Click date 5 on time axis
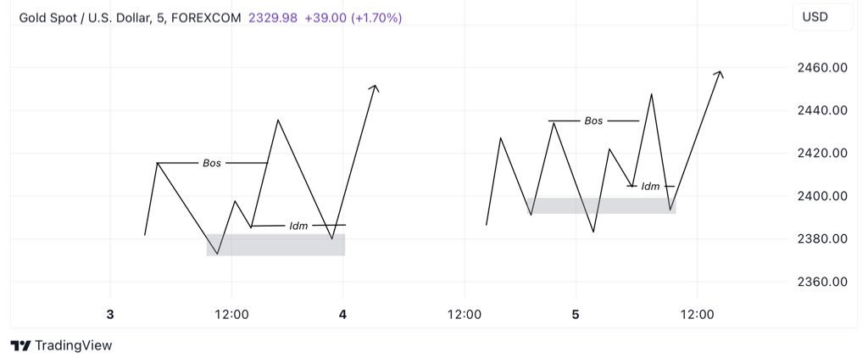Viewport: 868px width, 364px height. [x=576, y=316]
